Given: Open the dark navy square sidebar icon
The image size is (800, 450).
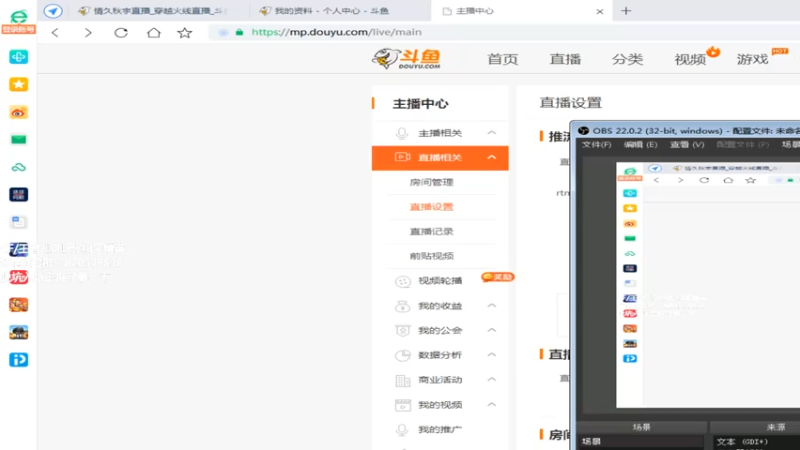Looking at the screenshot, I should 18,194.
